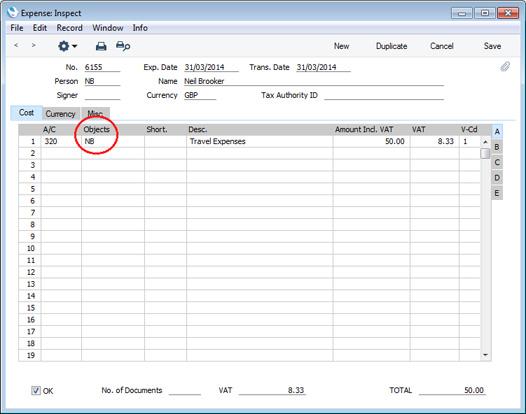Click the Save button
The image size is (526, 414).
pyautogui.click(x=492, y=46)
